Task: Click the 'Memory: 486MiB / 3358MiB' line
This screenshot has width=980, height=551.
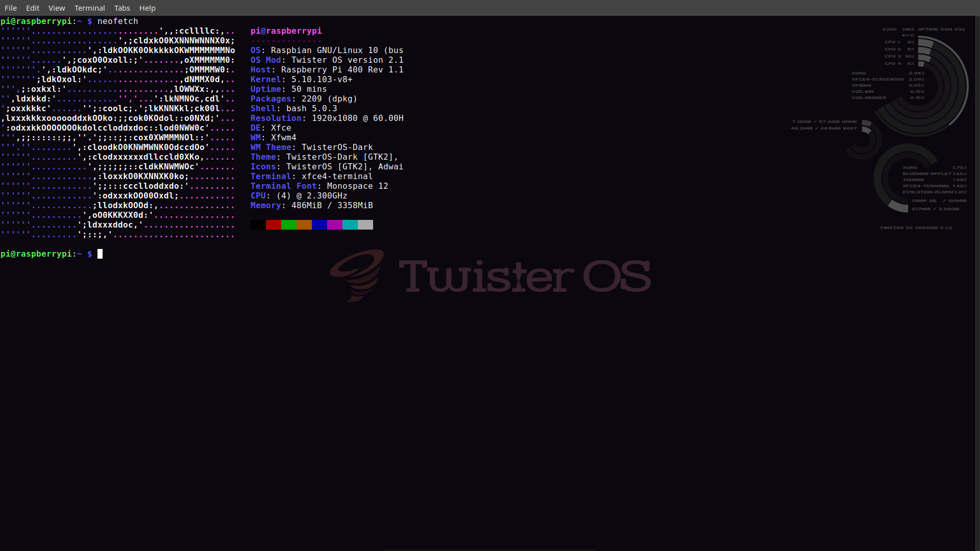Action: pos(312,206)
